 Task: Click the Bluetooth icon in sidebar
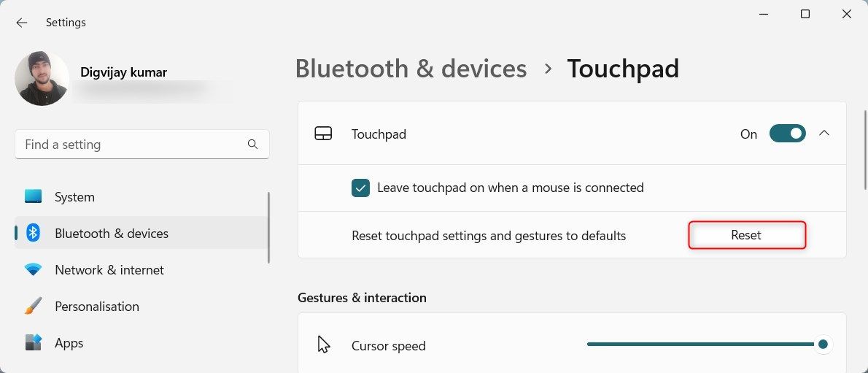pyautogui.click(x=34, y=234)
